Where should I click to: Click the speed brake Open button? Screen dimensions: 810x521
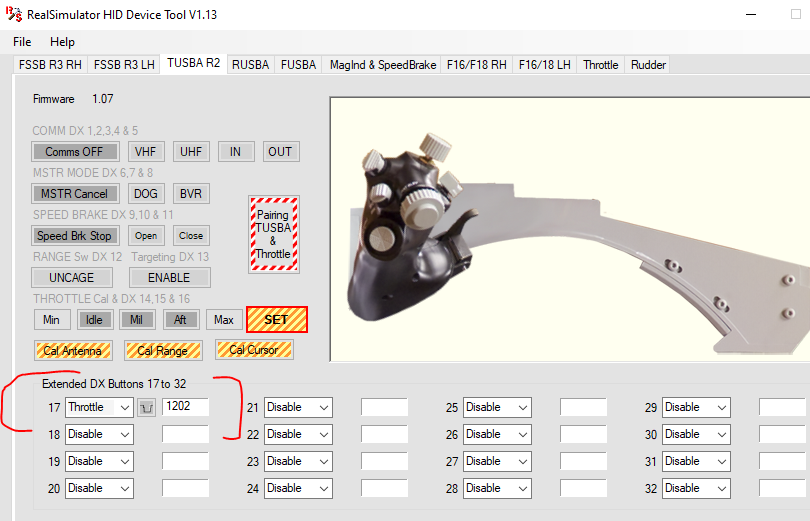tap(146, 235)
